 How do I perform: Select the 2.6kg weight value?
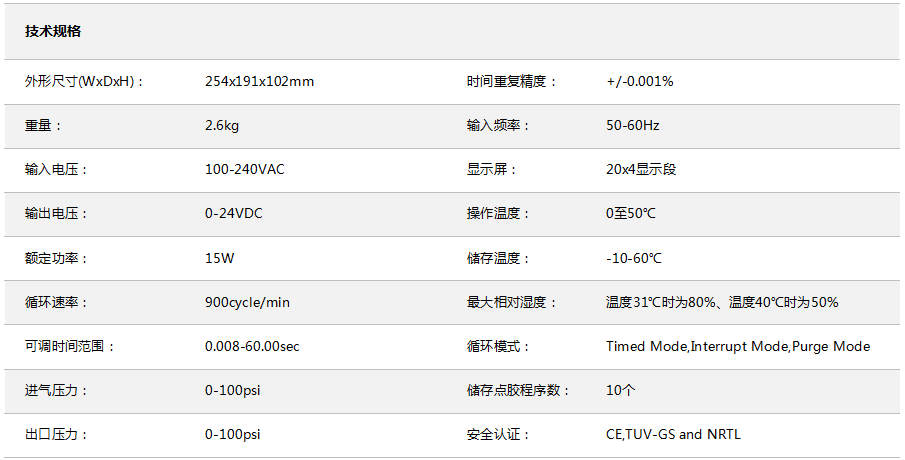(222, 126)
